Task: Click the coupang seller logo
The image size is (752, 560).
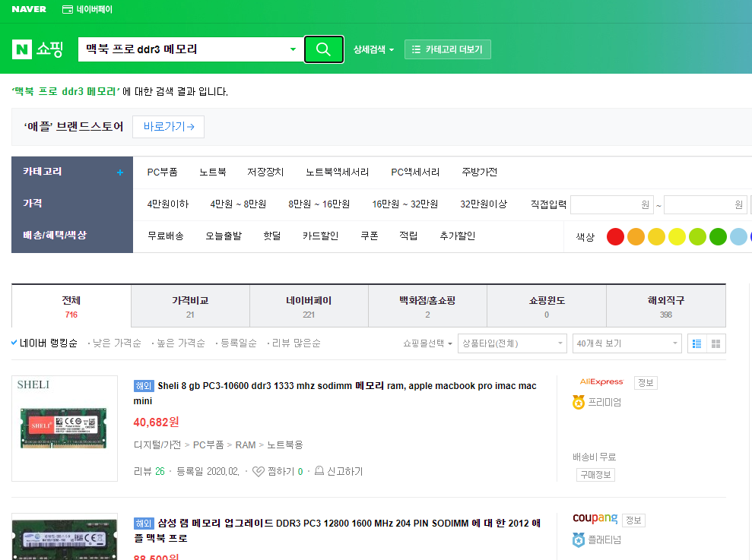Action: click(595, 518)
